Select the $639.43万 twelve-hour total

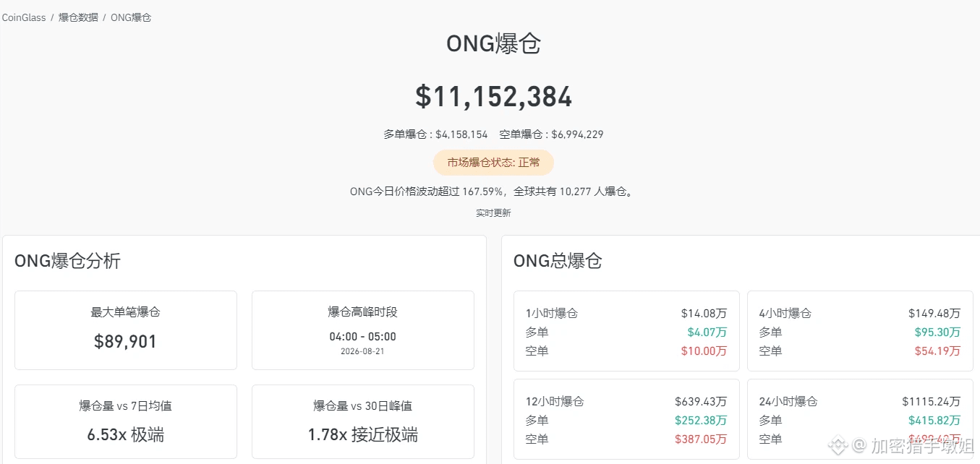[701, 402]
